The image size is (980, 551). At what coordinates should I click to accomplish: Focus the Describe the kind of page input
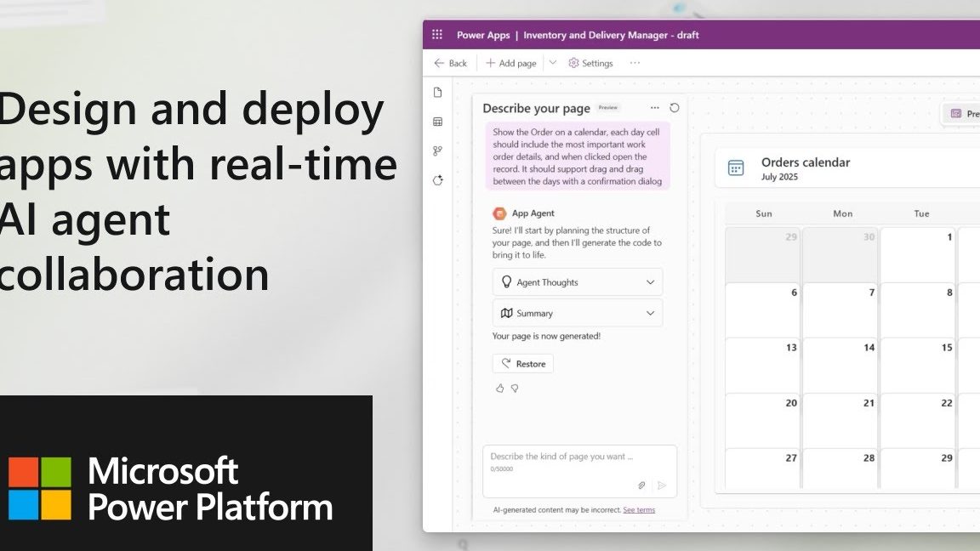[x=579, y=471]
